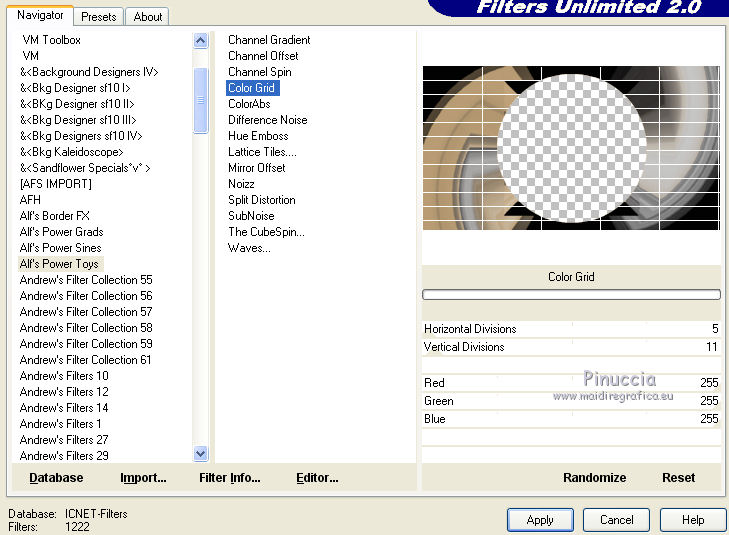Select the Channel Offset filter

(x=263, y=56)
